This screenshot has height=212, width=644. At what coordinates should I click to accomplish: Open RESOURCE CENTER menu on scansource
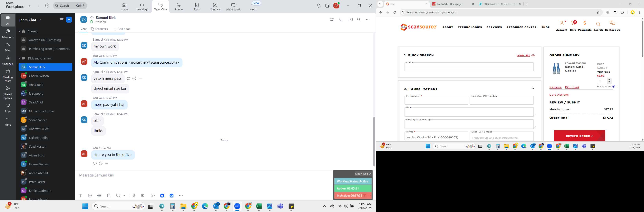[522, 27]
